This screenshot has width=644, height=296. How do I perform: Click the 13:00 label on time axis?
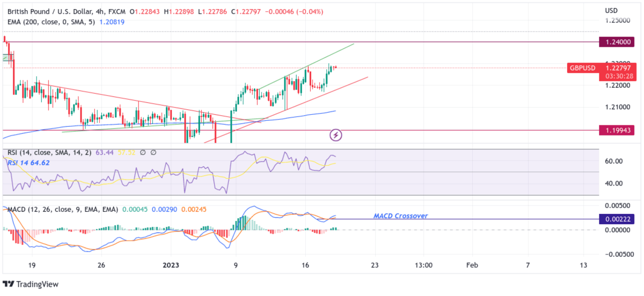pyautogui.click(x=423, y=265)
